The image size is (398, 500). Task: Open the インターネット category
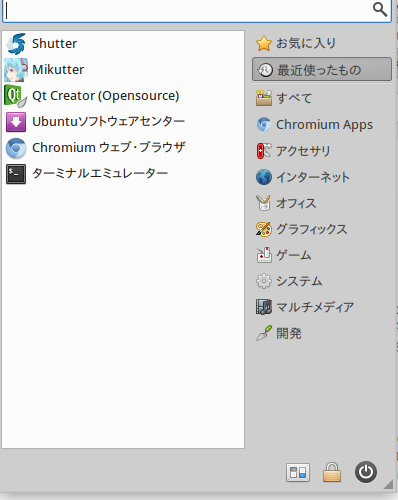click(x=322, y=177)
